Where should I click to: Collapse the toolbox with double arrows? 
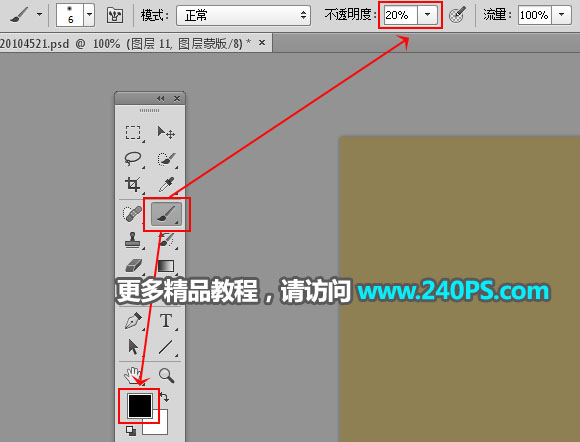[161, 98]
